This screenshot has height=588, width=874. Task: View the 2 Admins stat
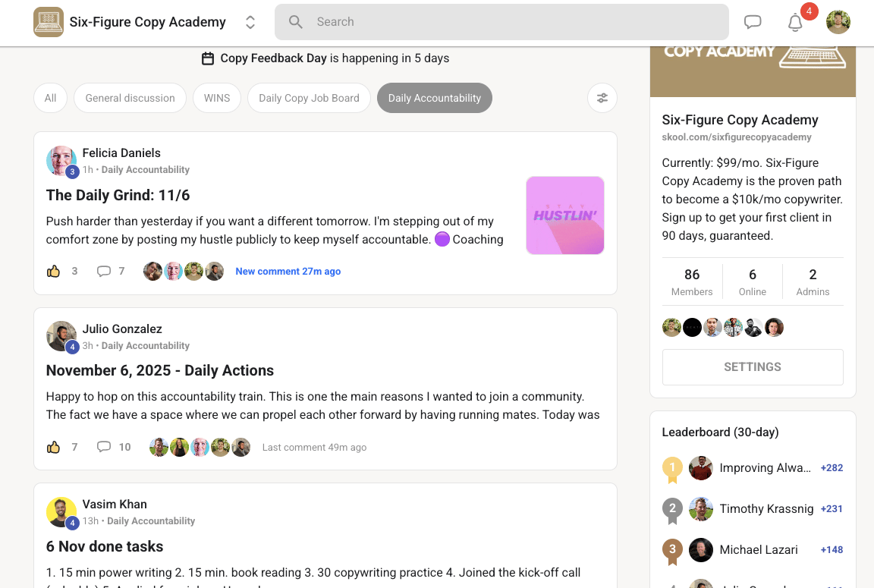pos(813,282)
